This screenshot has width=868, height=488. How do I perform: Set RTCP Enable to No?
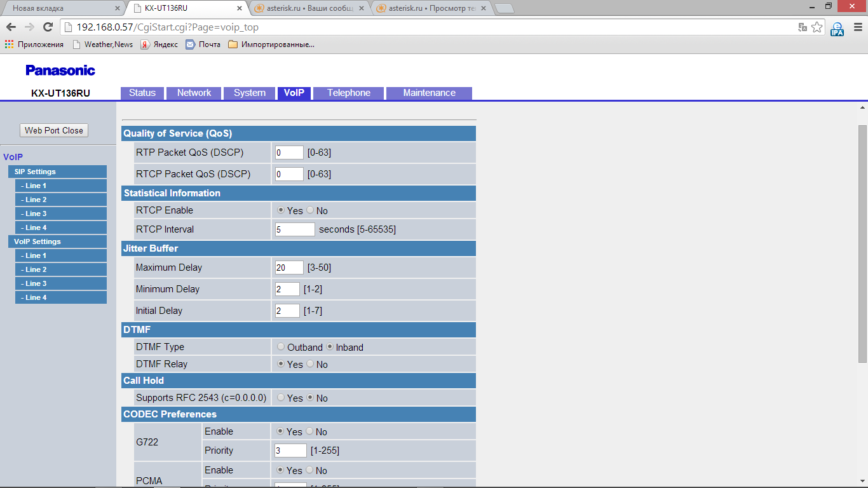point(310,210)
